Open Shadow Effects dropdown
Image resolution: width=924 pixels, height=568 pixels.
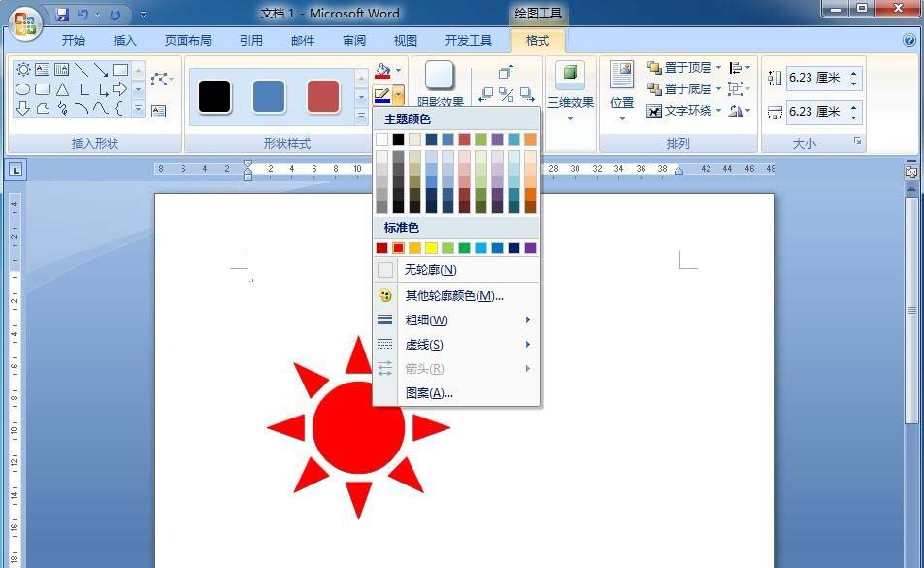coord(441,84)
